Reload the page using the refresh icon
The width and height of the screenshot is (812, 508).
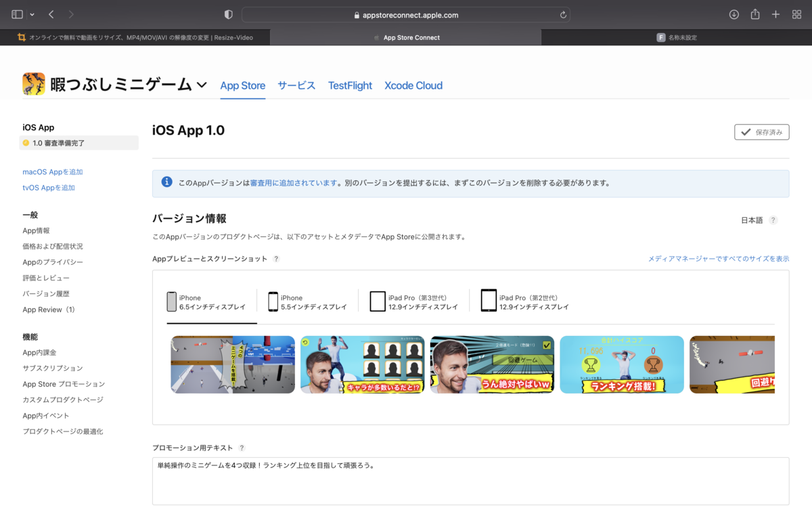[x=563, y=15]
